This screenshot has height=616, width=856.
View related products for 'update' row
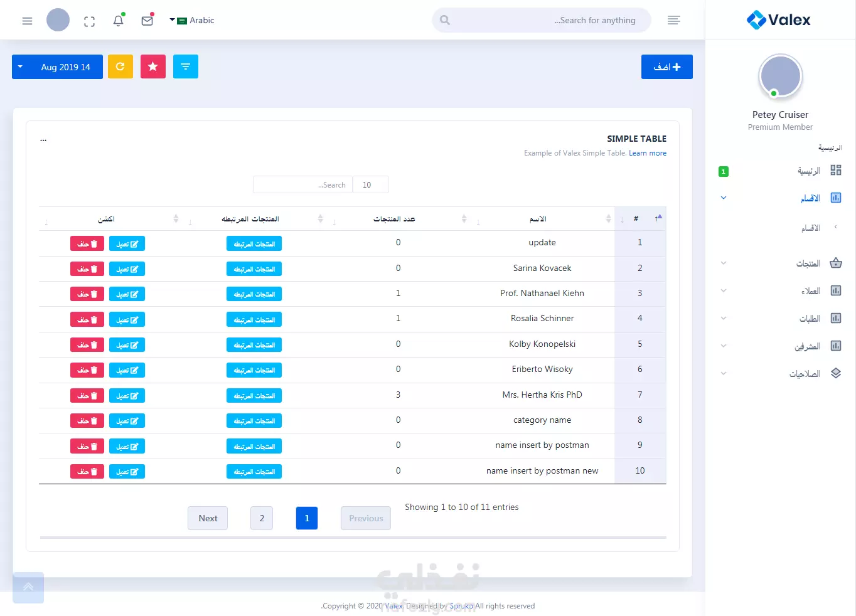[254, 244]
